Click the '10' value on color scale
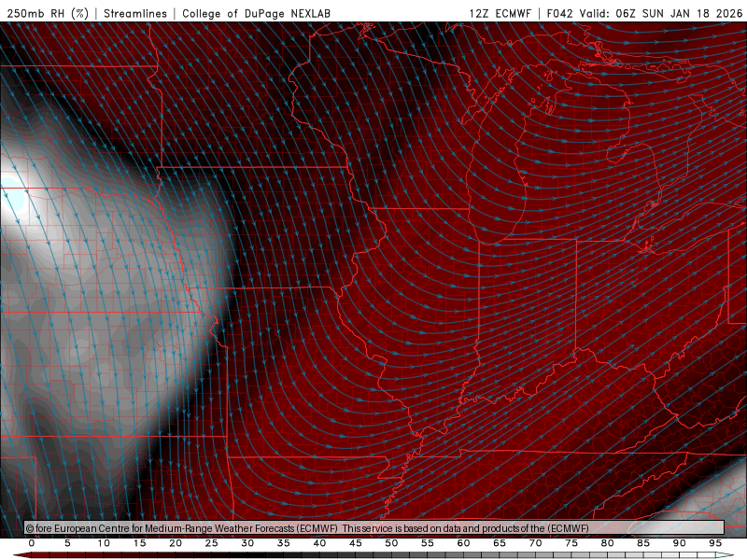The height and width of the screenshot is (560, 747). point(104,543)
